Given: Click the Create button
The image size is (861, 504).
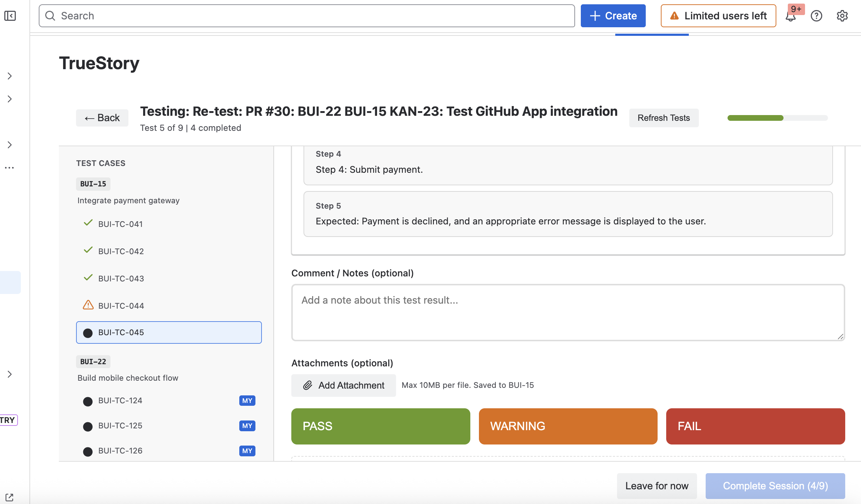Looking at the screenshot, I should 613,16.
